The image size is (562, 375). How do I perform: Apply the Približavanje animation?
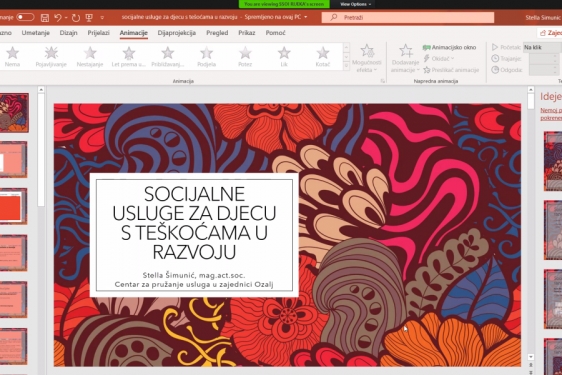click(x=167, y=57)
